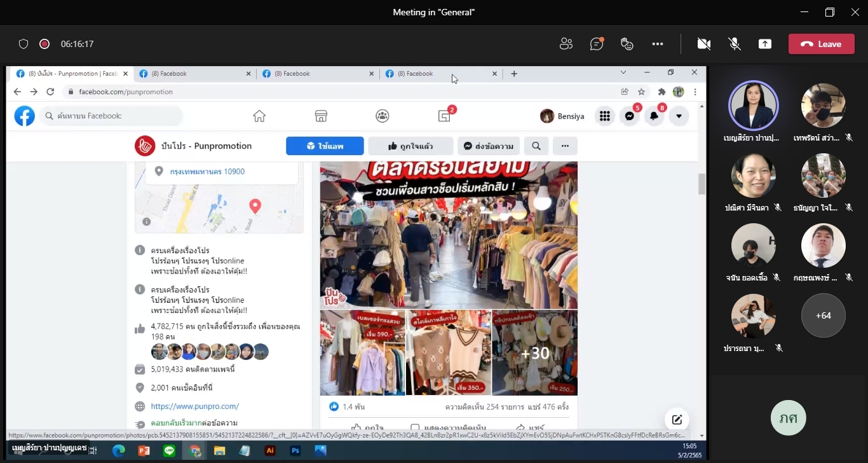Click the Facebook Home icon

(259, 116)
